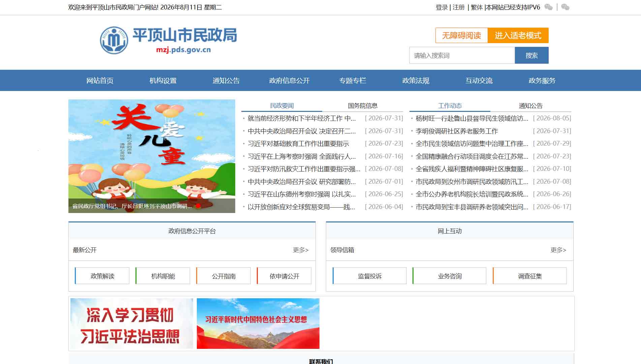Viewport: 641px width, 364px height.
Task: Click 更多> beside 领导信箱
Action: [x=558, y=250]
